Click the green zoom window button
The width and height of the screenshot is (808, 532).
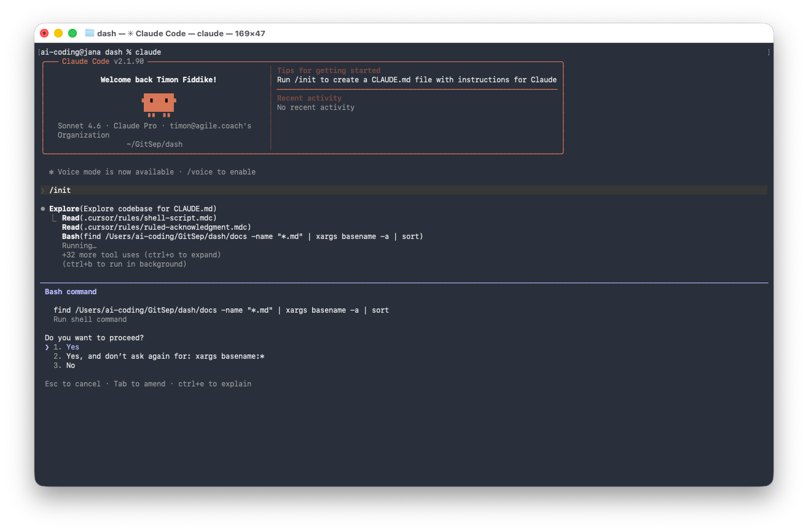[73, 33]
